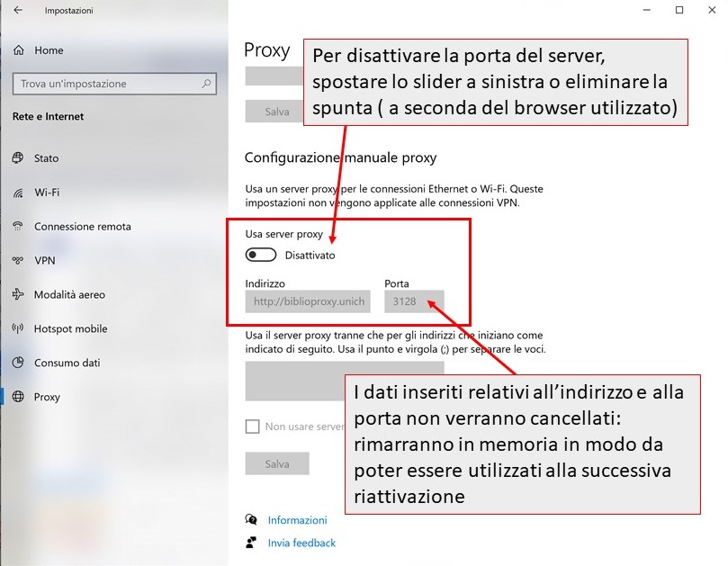Check the Non usare server checkbox

tap(253, 427)
